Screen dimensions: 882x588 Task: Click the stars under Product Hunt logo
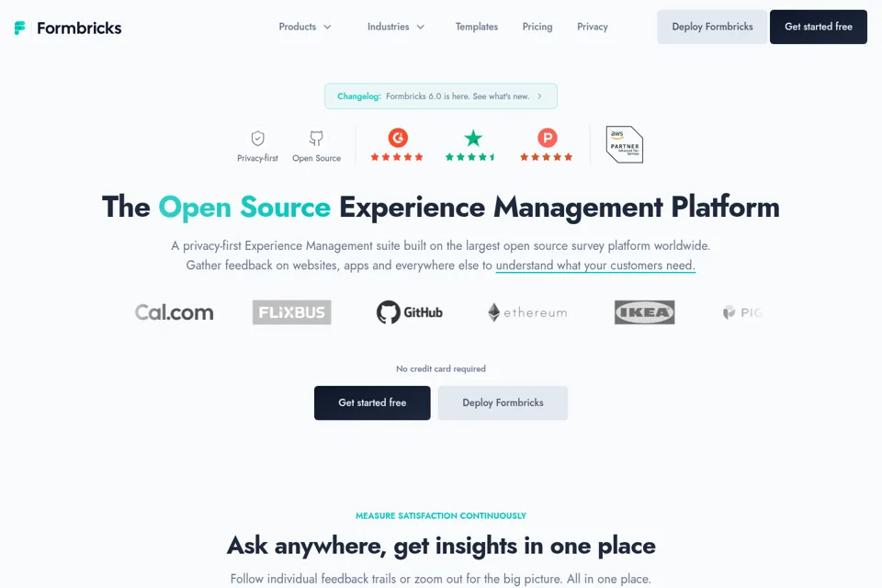pos(546,157)
